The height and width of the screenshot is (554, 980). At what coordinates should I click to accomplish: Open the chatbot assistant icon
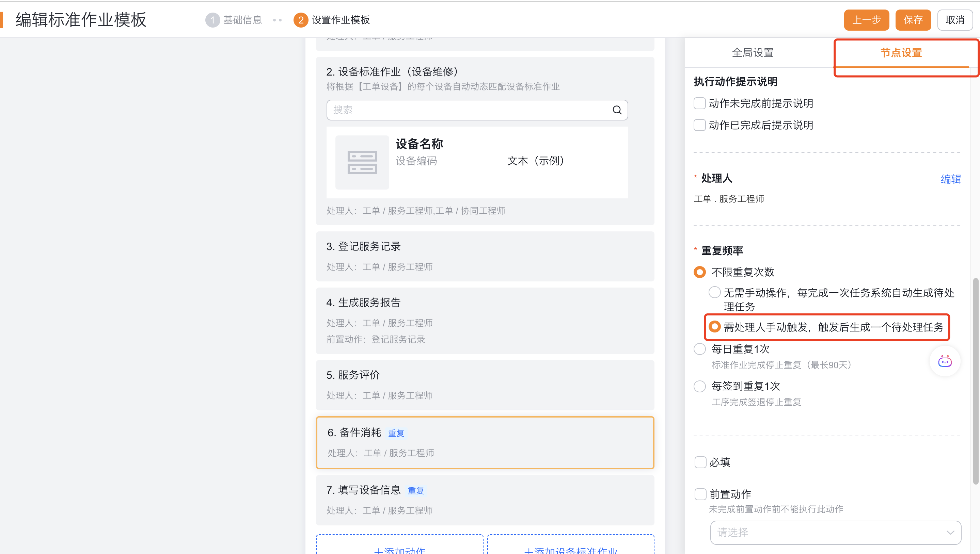(x=945, y=361)
